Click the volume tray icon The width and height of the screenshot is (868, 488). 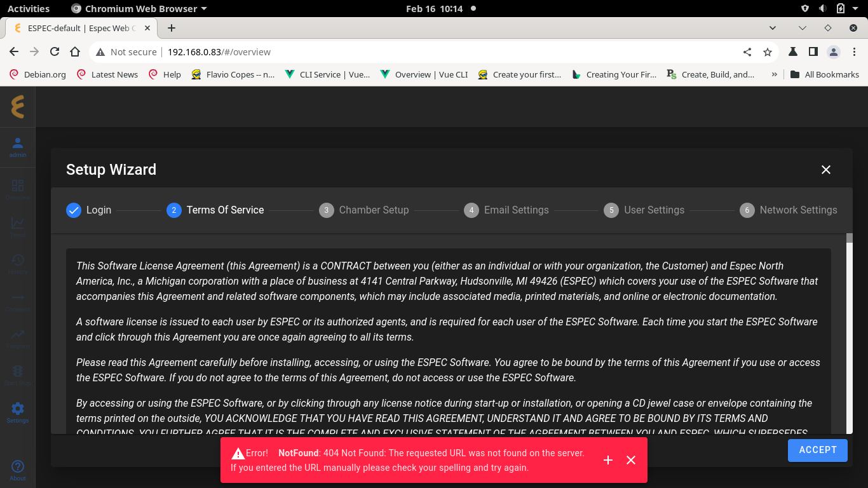pyautogui.click(x=823, y=9)
